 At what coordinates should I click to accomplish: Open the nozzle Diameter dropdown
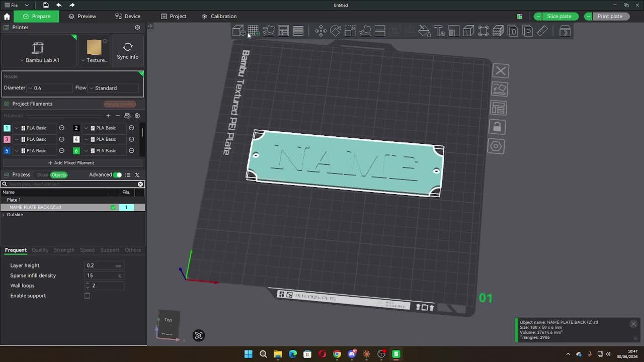(x=50, y=88)
